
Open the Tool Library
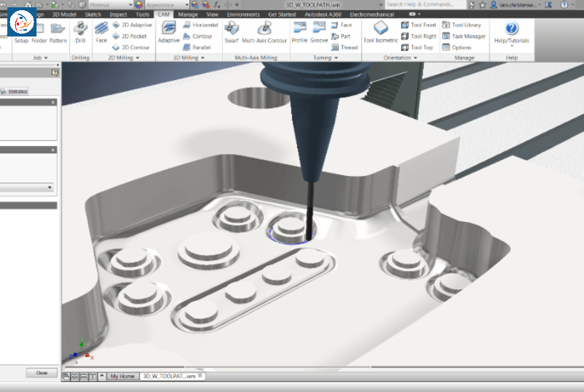(x=462, y=25)
